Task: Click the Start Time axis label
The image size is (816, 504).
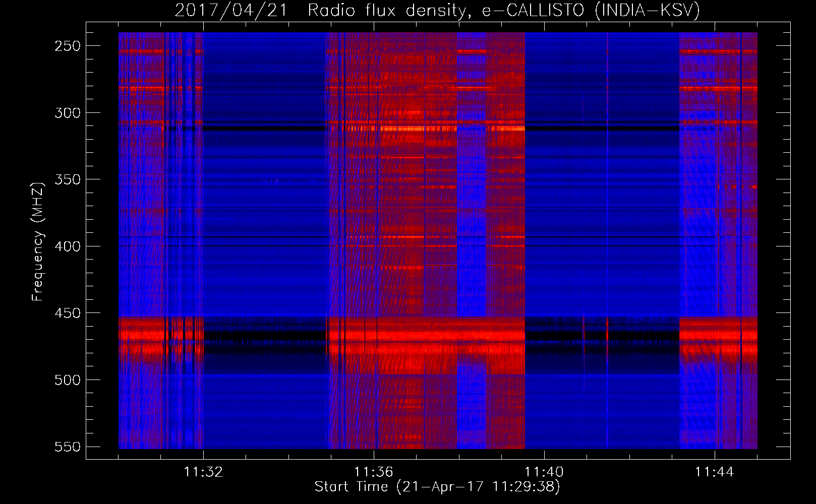Action: tap(437, 487)
